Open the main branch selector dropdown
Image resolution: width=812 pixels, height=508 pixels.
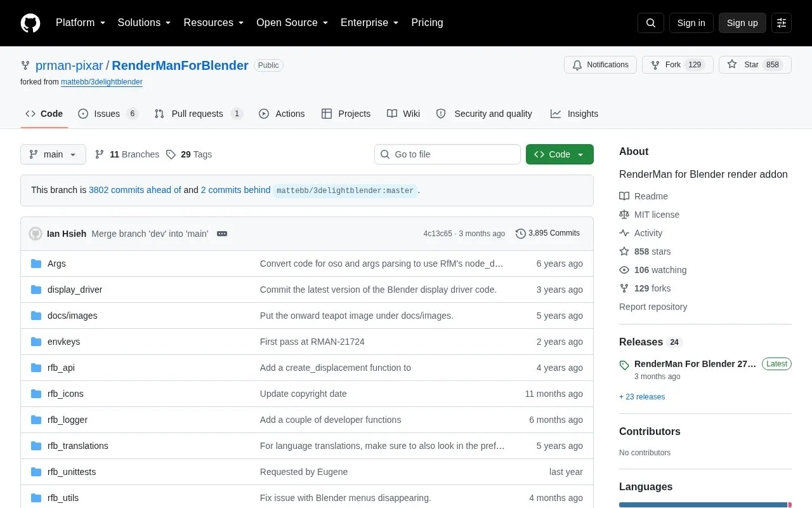[53, 154]
